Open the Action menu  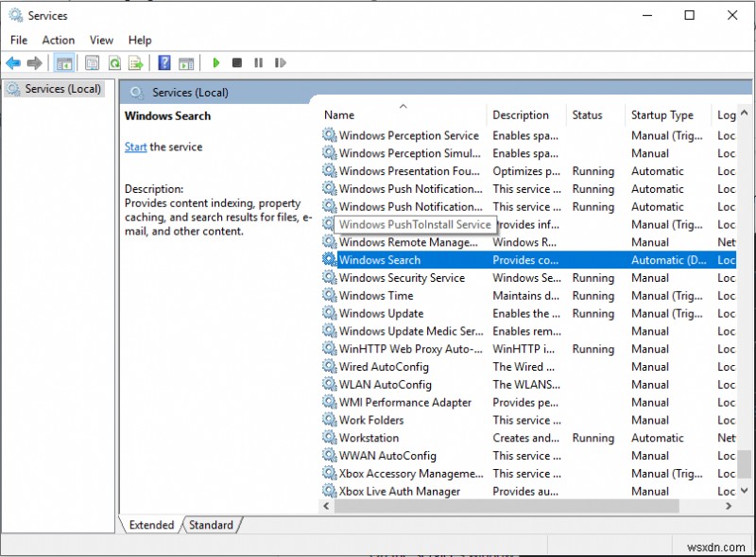coord(58,40)
